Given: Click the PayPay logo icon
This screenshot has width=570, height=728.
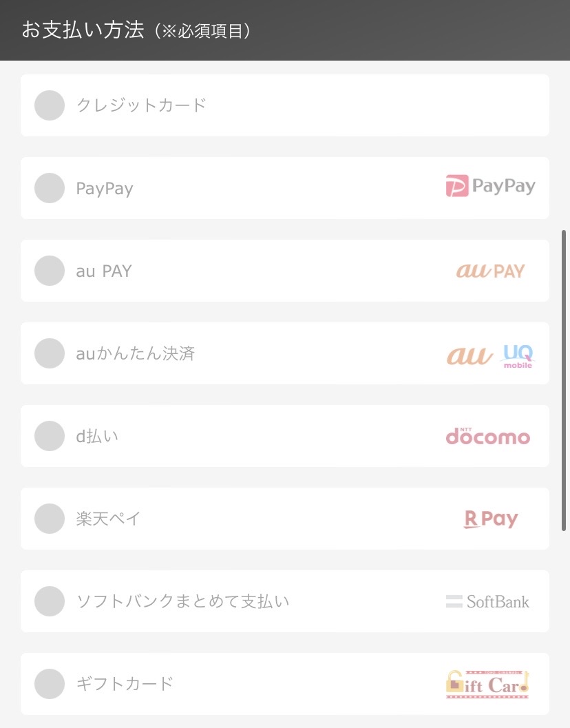Looking at the screenshot, I should tap(490, 186).
